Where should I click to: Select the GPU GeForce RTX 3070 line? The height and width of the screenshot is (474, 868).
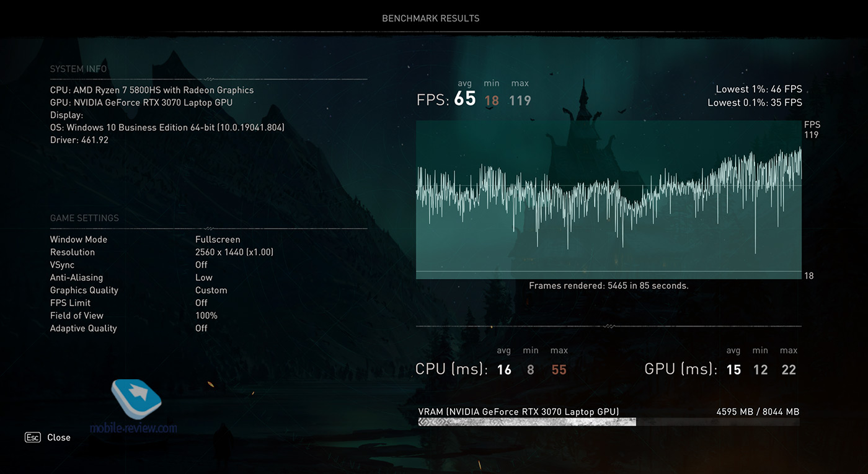141,102
